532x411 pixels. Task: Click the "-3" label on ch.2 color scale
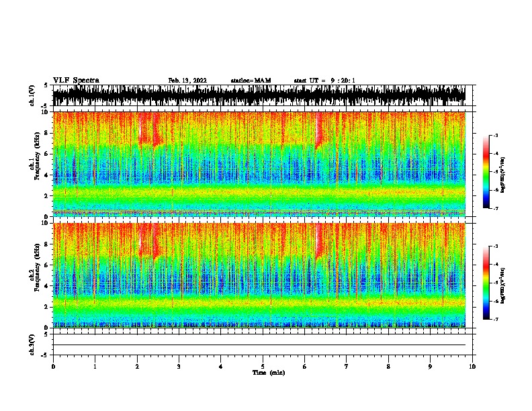pyautogui.click(x=496, y=246)
